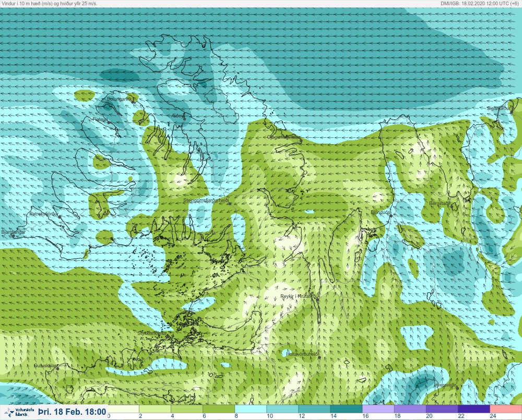
Task: Click the Gjögurflugvöllur station label
Action: [283, 137]
